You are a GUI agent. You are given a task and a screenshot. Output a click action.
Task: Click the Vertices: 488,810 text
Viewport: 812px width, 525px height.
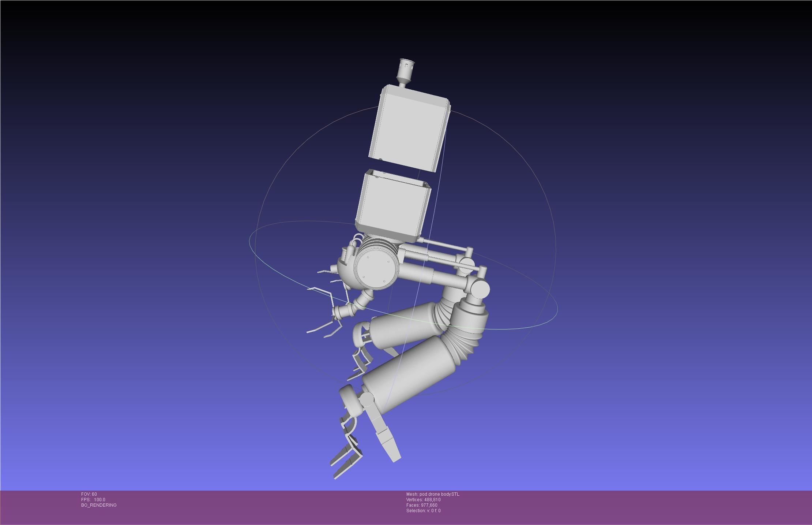click(x=423, y=500)
